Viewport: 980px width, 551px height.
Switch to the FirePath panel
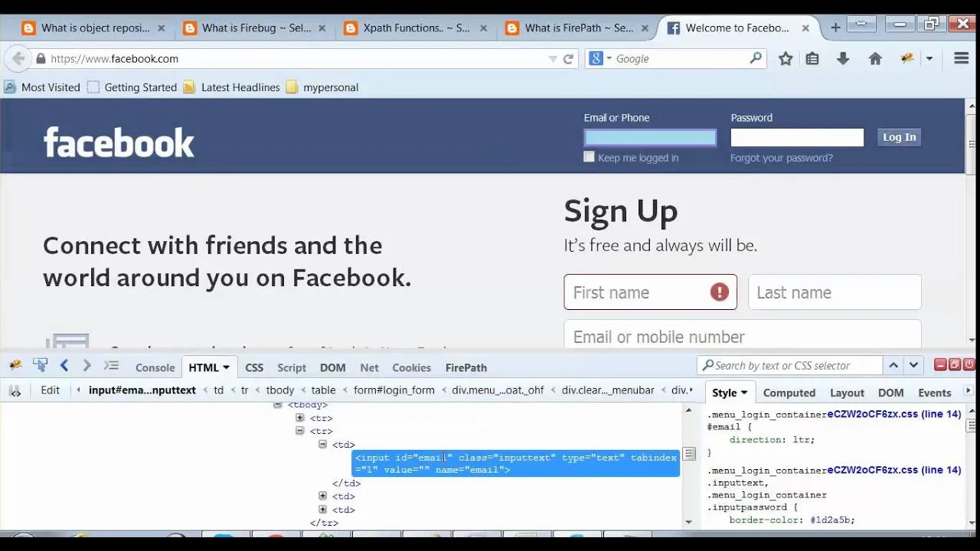pos(466,367)
